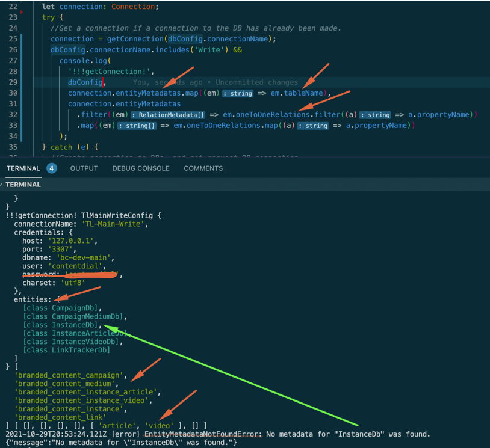Click the ': string[]' inlay hint on line 33
Screen dimensions: 490x448
[137, 126]
